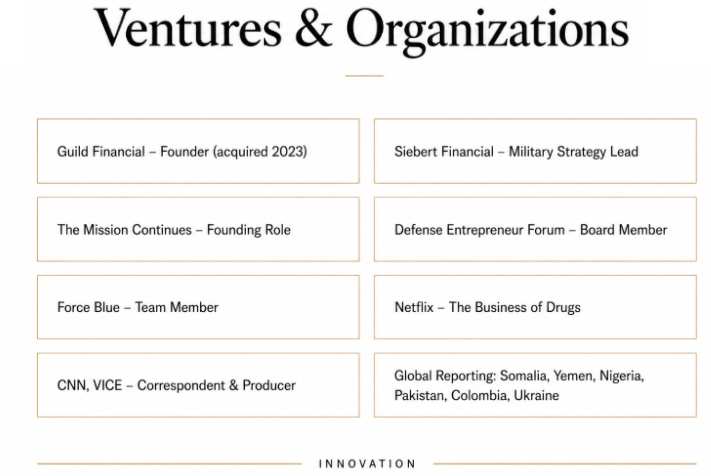711x476 pixels.
Task: Open the Guild Financial Founder card
Action: click(x=198, y=151)
